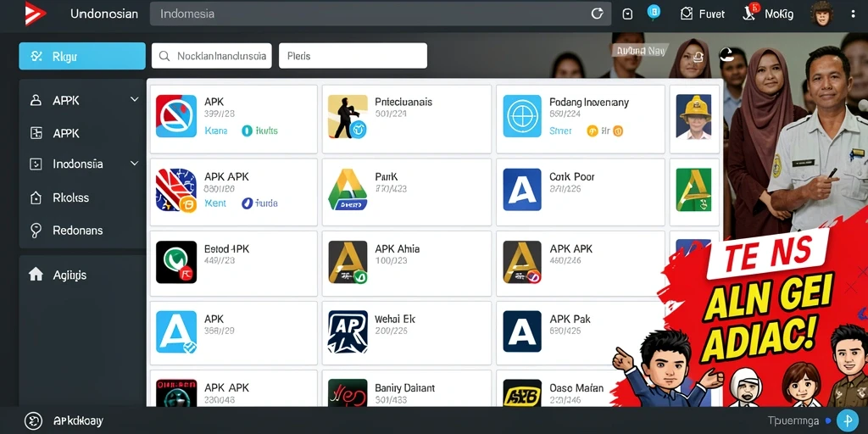Expand the Inodonsiia sidebar chevron
The image size is (868, 434).
click(x=134, y=164)
